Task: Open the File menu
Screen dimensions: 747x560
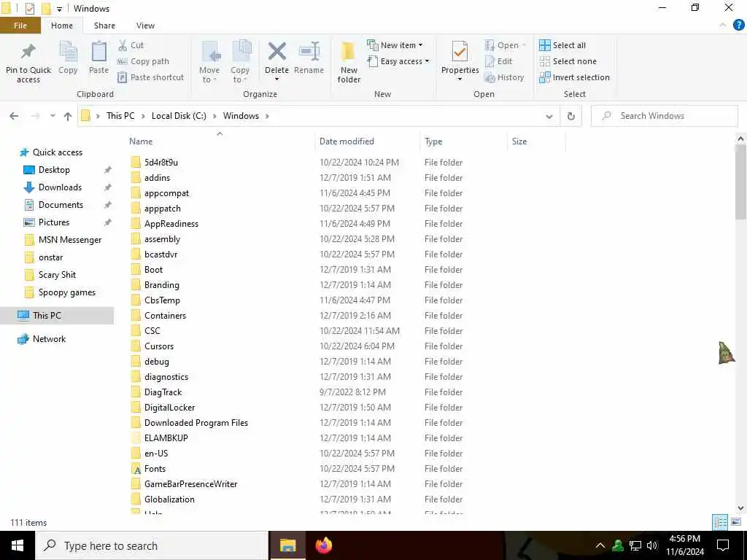Action: (20, 26)
